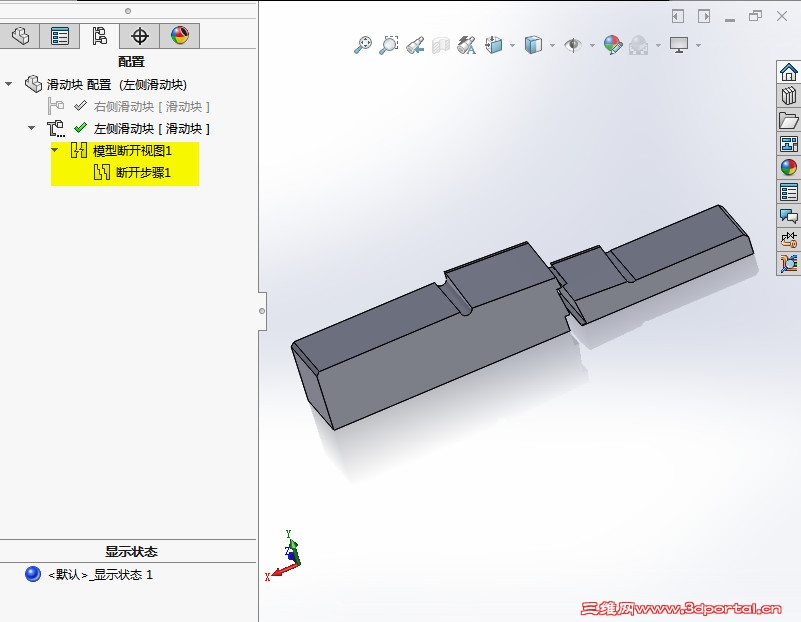Click the left-arrow document window button
The height and width of the screenshot is (622, 801).
(x=677, y=16)
